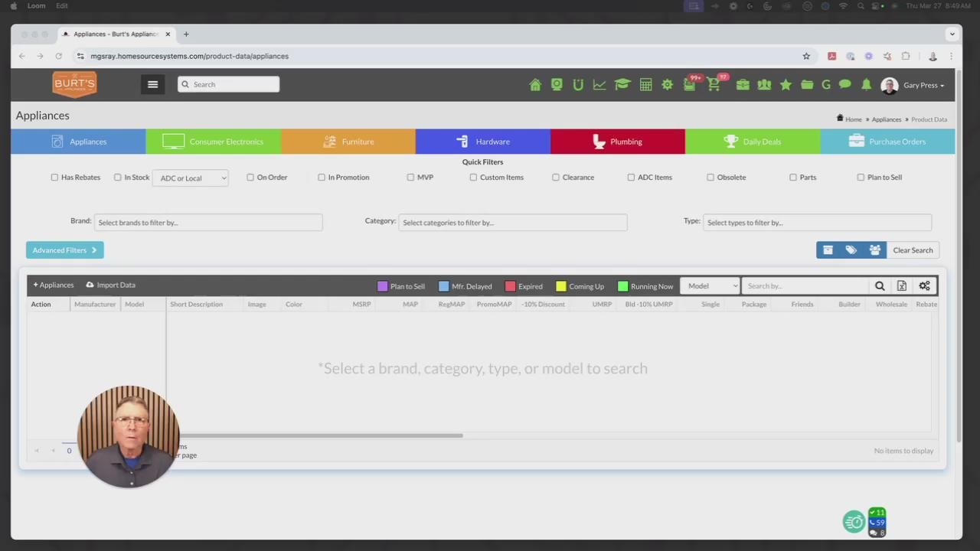Export grid to Excel icon

point(902,286)
